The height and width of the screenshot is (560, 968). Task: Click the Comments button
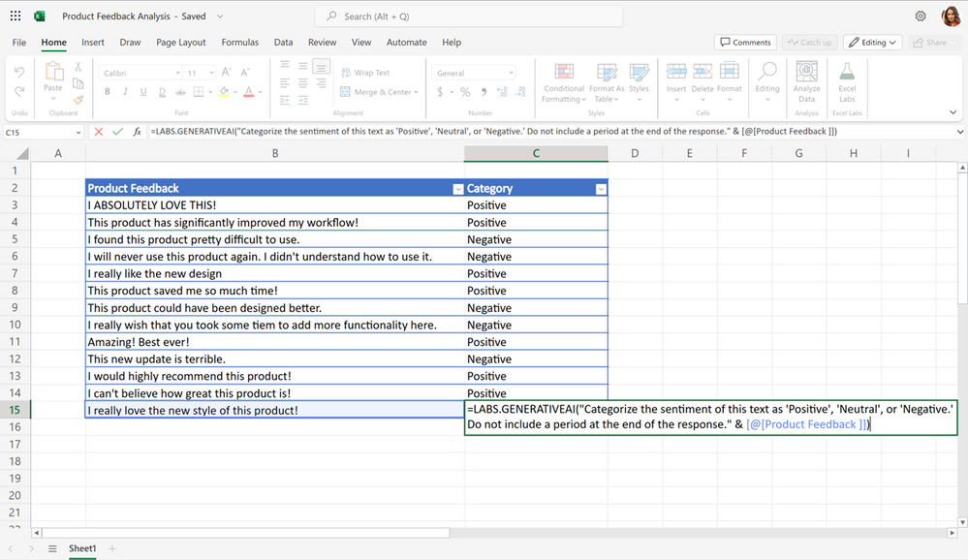coord(745,42)
